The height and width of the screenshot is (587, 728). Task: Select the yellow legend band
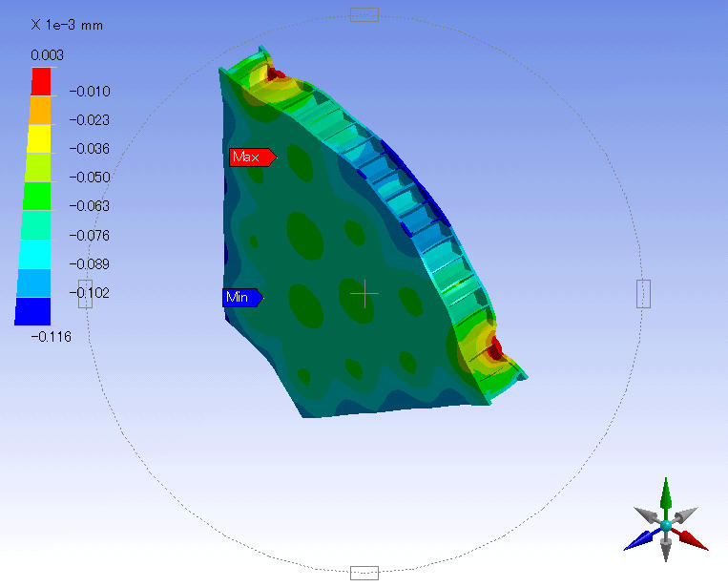click(x=38, y=138)
